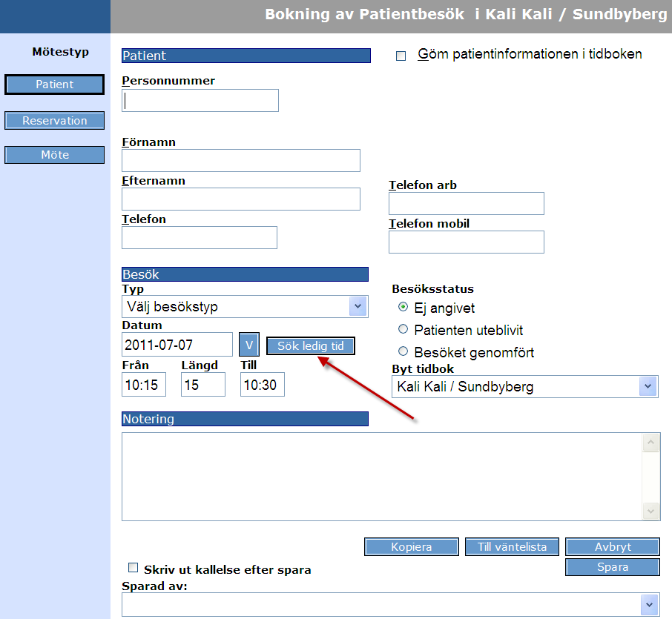Viewport: 672px width, 619px height.
Task: Select the Reservation meeting type button
Action: [54, 120]
